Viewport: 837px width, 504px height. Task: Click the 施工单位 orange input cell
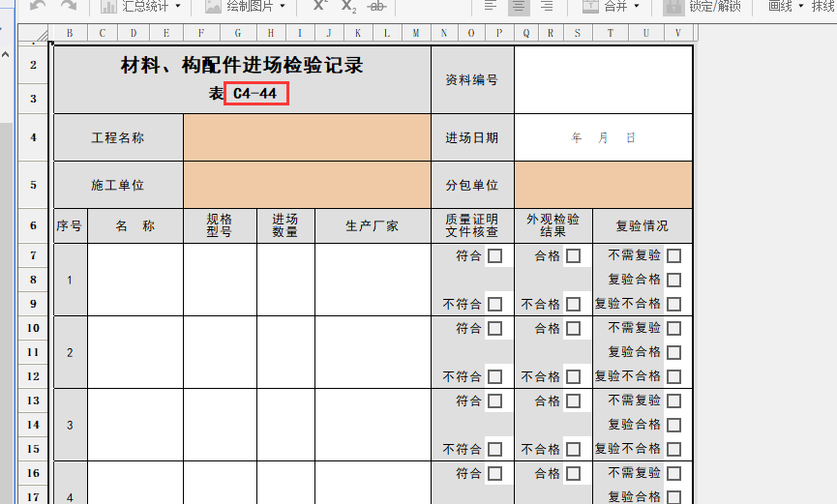[x=307, y=185]
